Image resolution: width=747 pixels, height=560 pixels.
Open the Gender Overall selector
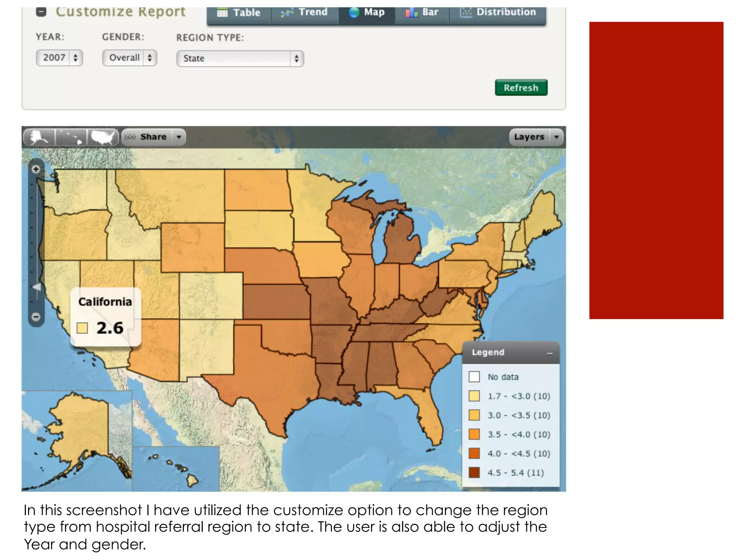(129, 58)
